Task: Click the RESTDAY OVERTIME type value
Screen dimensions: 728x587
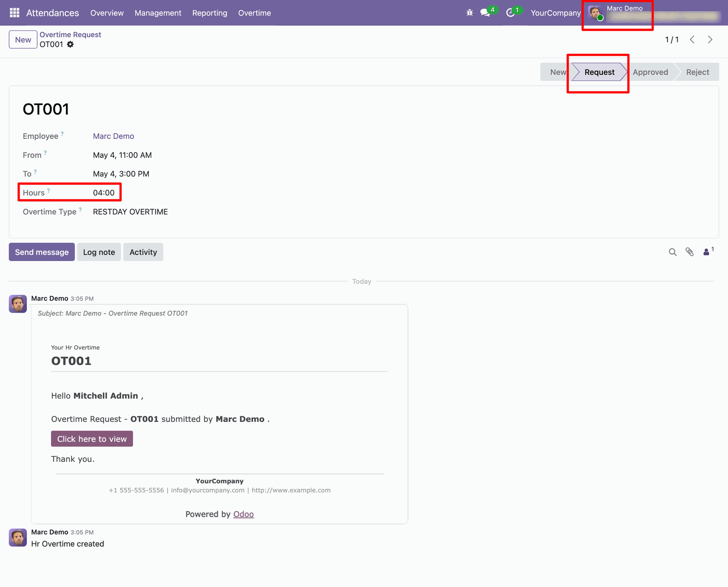Action: (130, 212)
